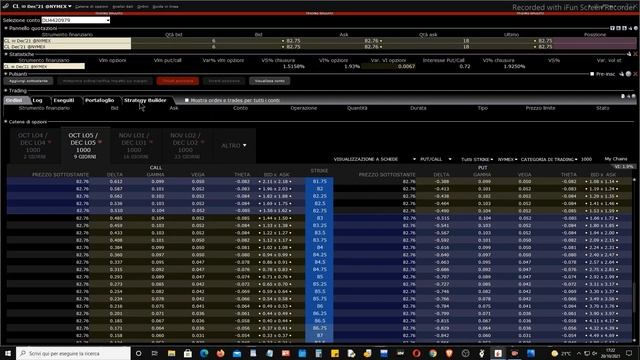The width and height of the screenshot is (640, 360).
Task: Open the Selezione conto account combo box
Action: tap(76, 20)
